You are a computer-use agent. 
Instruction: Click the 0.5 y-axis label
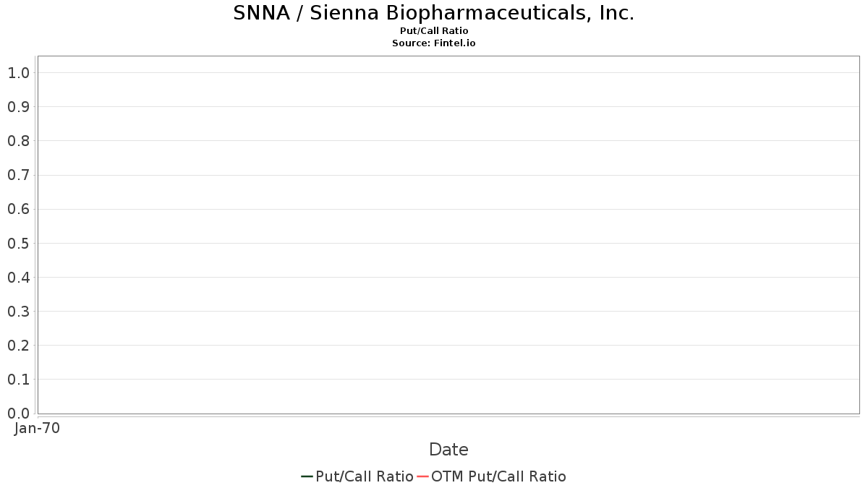(x=19, y=243)
